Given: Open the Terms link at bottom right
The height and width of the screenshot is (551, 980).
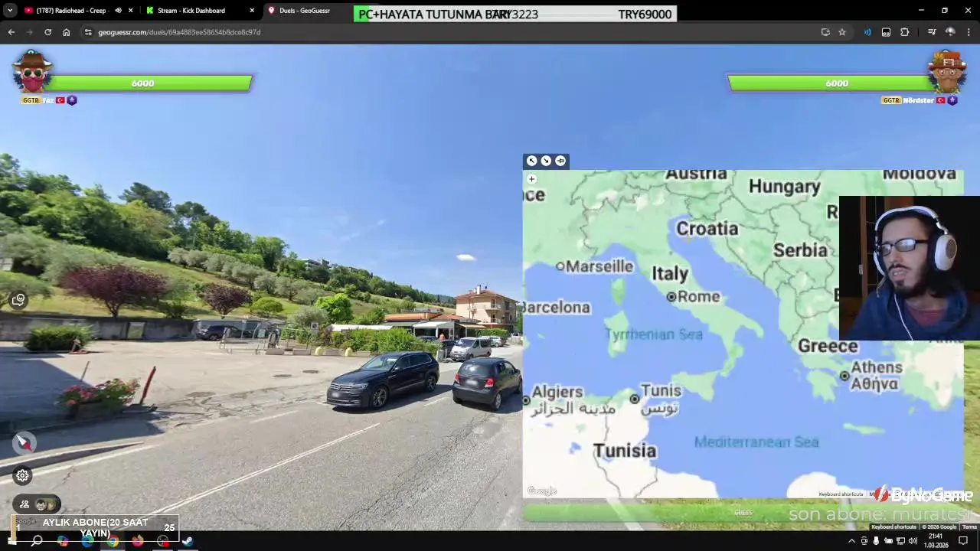Looking at the screenshot, I should pyautogui.click(x=969, y=527).
